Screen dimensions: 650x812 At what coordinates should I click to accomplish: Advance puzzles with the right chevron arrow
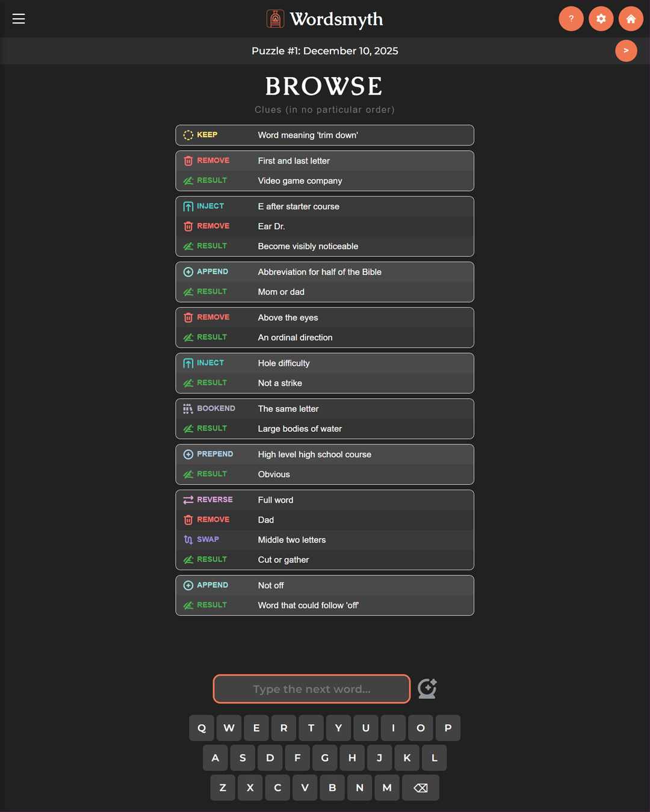point(626,51)
